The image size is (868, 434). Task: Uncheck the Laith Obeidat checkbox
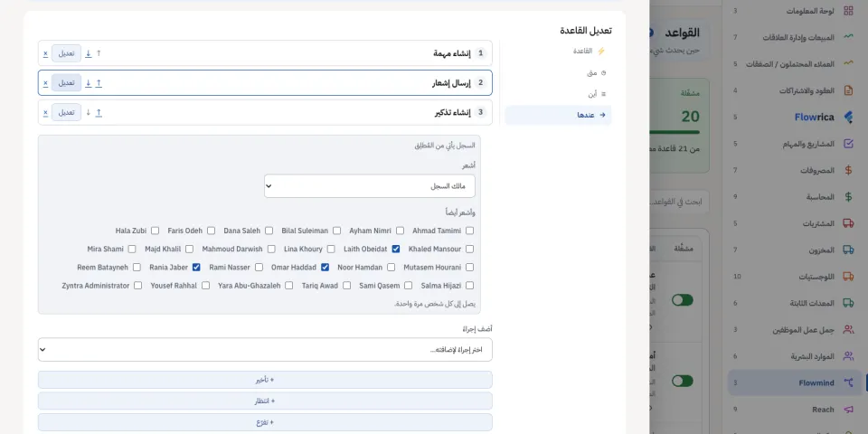(x=396, y=249)
